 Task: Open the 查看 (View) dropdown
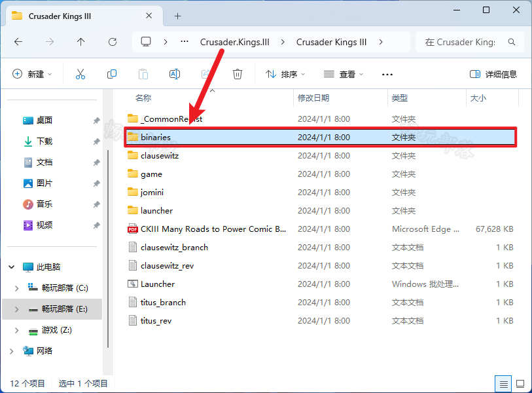(344, 74)
